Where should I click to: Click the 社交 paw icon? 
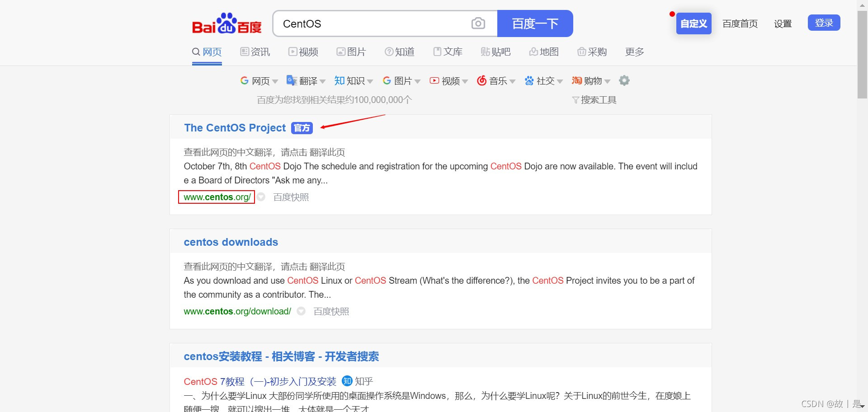529,80
